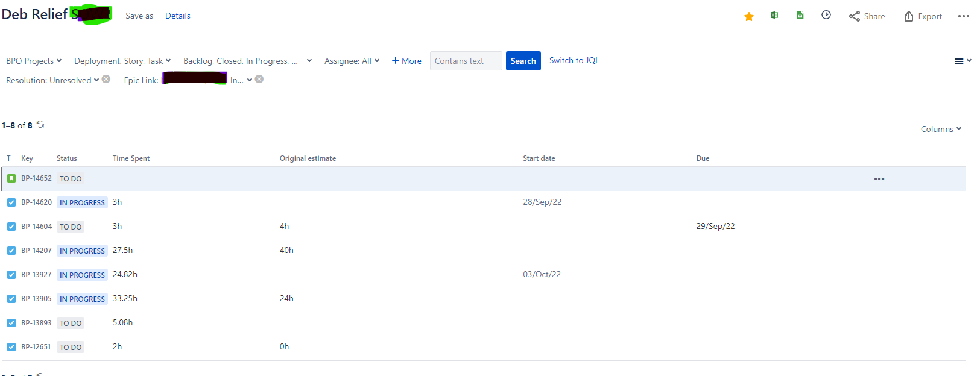Star this filter as favorite
Screen dimensions: 980x376
749,17
